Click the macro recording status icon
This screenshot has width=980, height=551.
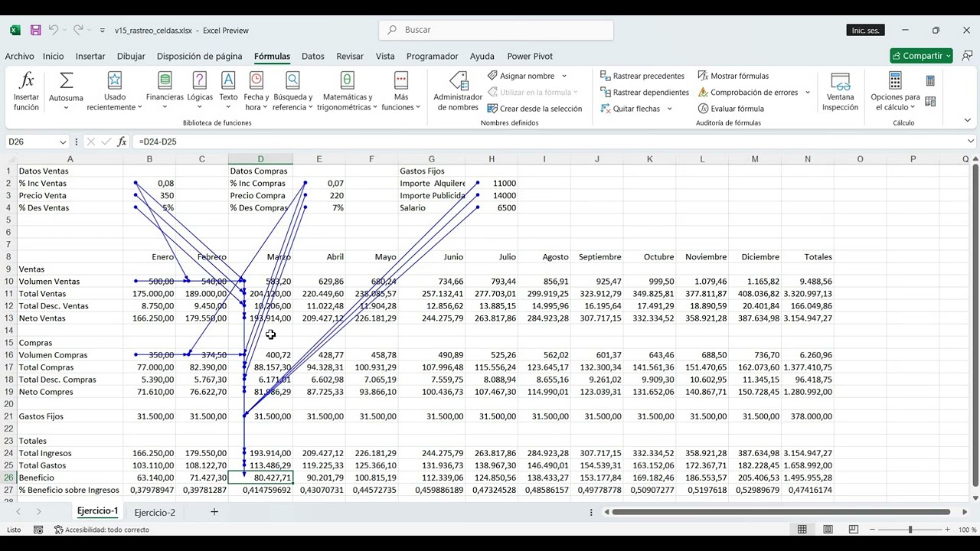pos(38,530)
